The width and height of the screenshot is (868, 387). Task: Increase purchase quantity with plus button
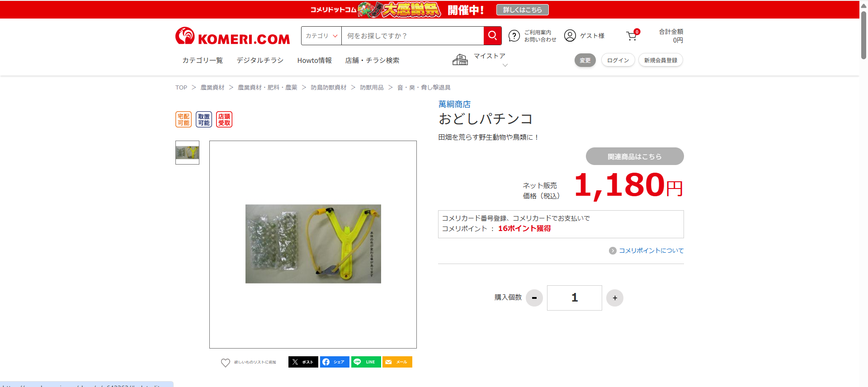614,298
